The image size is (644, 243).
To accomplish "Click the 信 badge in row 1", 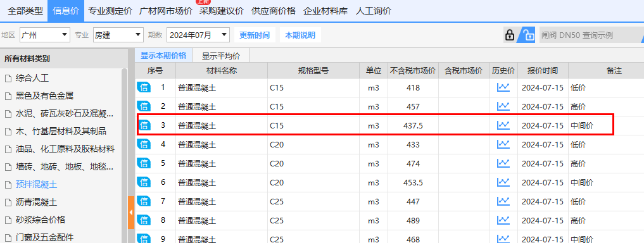I will click(144, 87).
